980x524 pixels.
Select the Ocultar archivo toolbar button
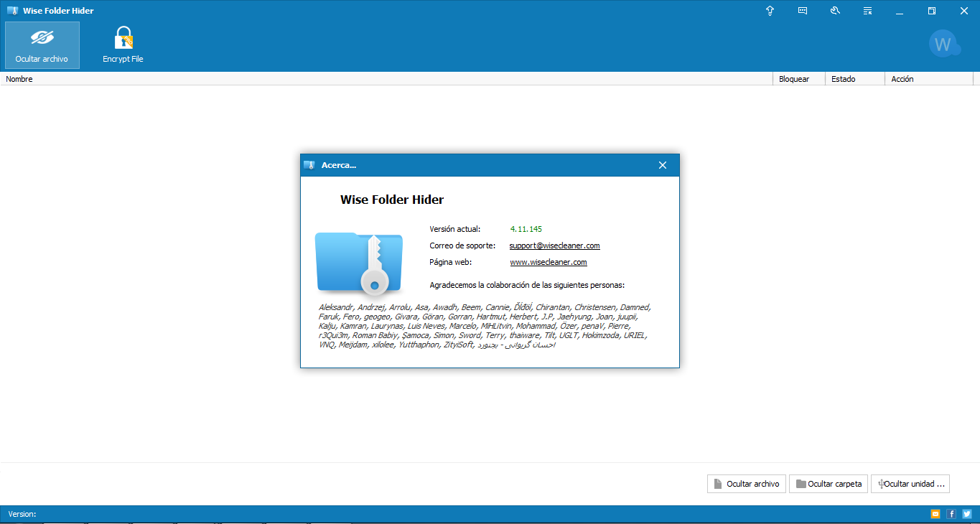pos(42,45)
